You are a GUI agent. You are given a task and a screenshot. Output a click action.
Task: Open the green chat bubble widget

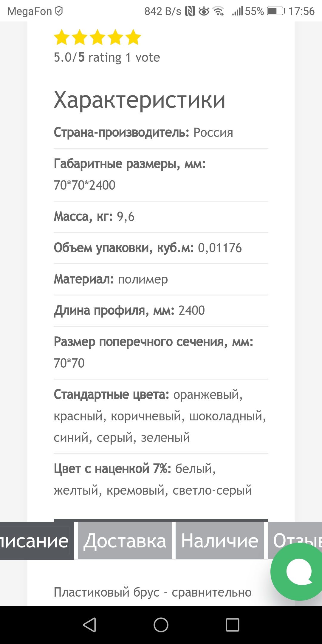coord(298,572)
